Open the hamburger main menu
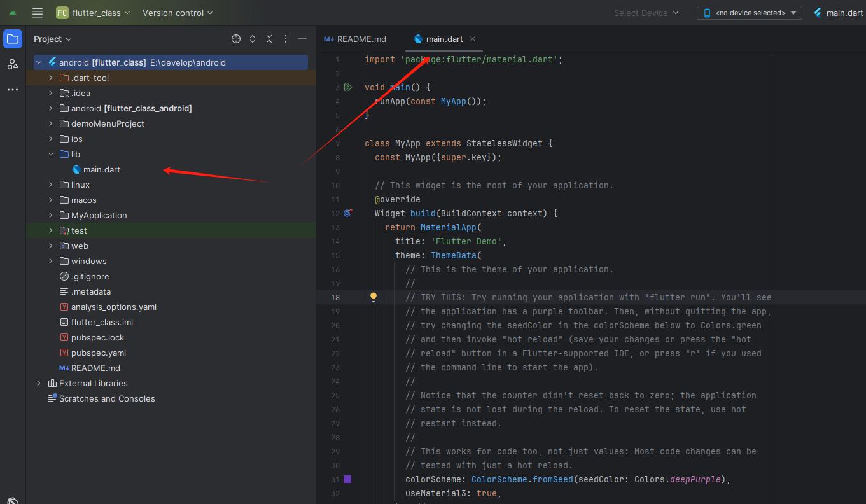 38,13
